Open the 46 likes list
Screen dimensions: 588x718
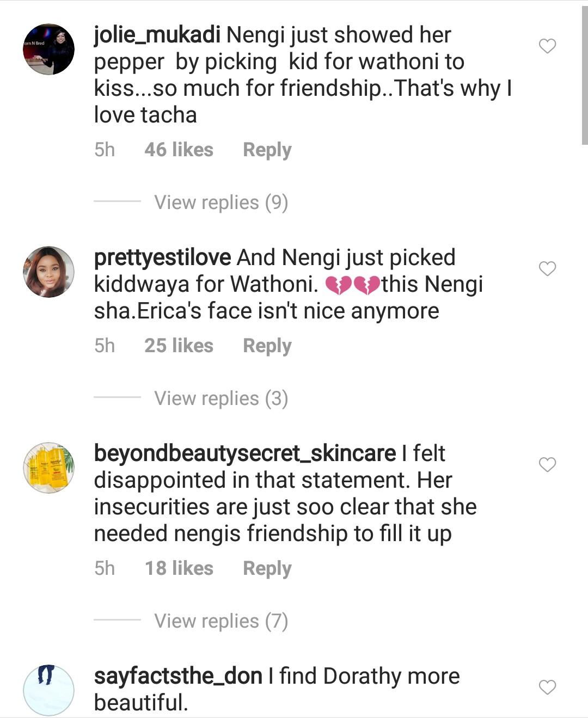click(x=179, y=150)
